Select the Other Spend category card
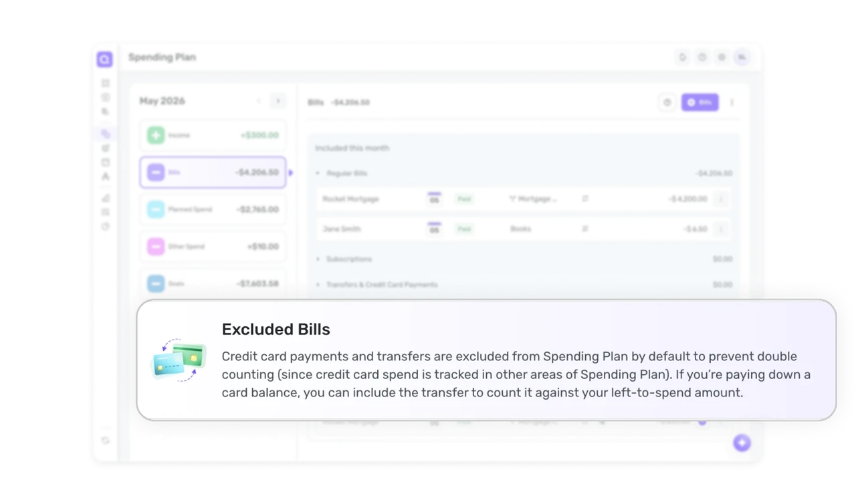The image size is (856, 504). click(x=213, y=247)
